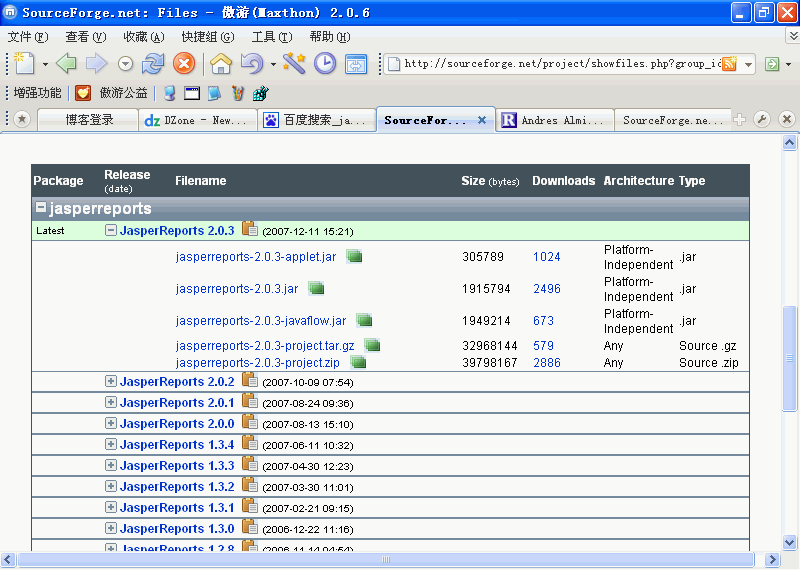Click the horizontal scrollbar thumb
This screenshot has height=570, width=800.
[x=386, y=559]
